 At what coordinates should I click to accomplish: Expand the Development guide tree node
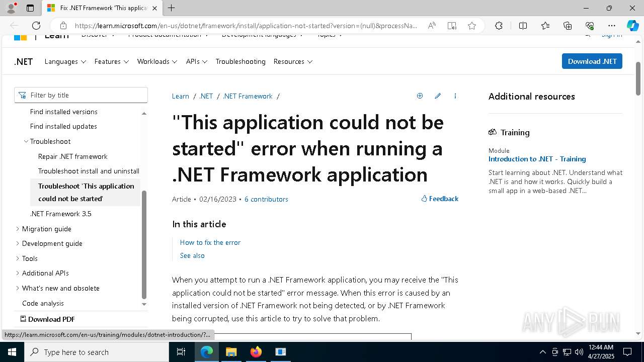[18, 243]
